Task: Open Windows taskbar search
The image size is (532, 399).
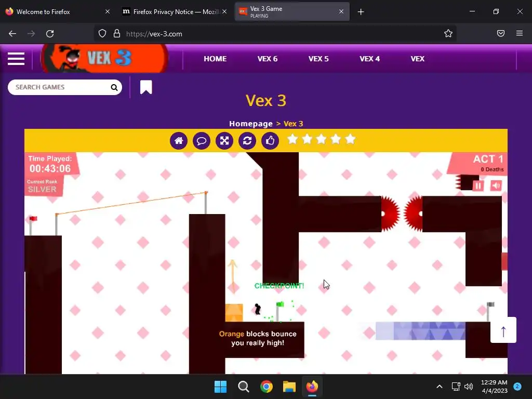Action: 244,387
